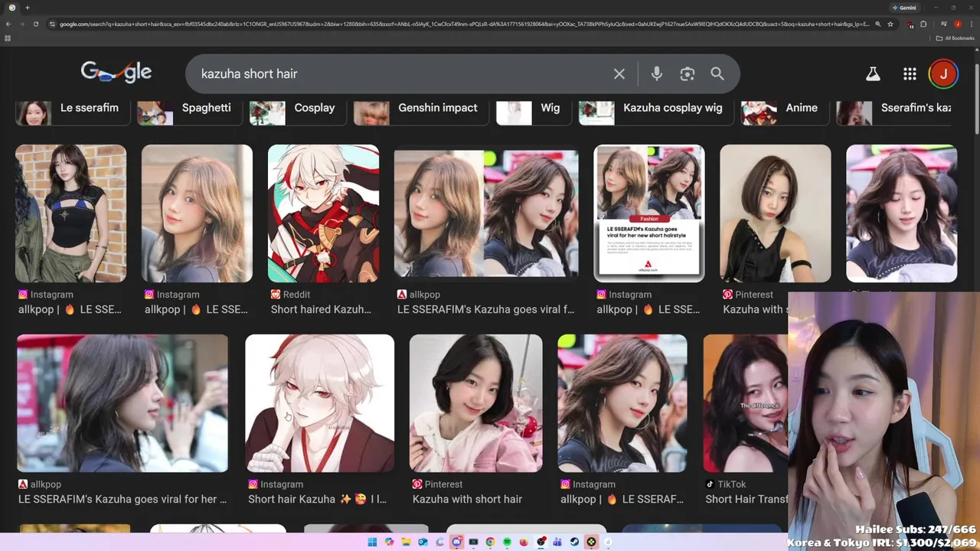Screen dimensions: 980x551
Task: Open the Chrome apps shortcut in bookmarks bar
Action: coord(8,37)
